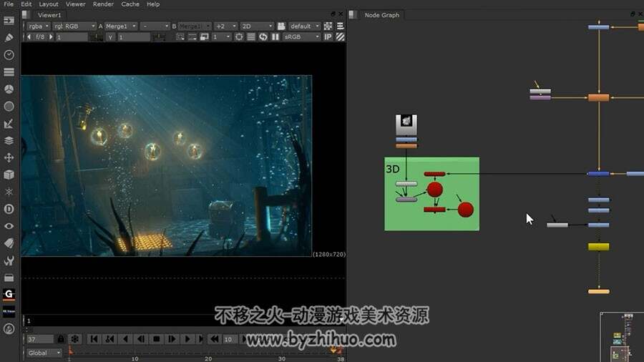Open the File menu

(9, 4)
